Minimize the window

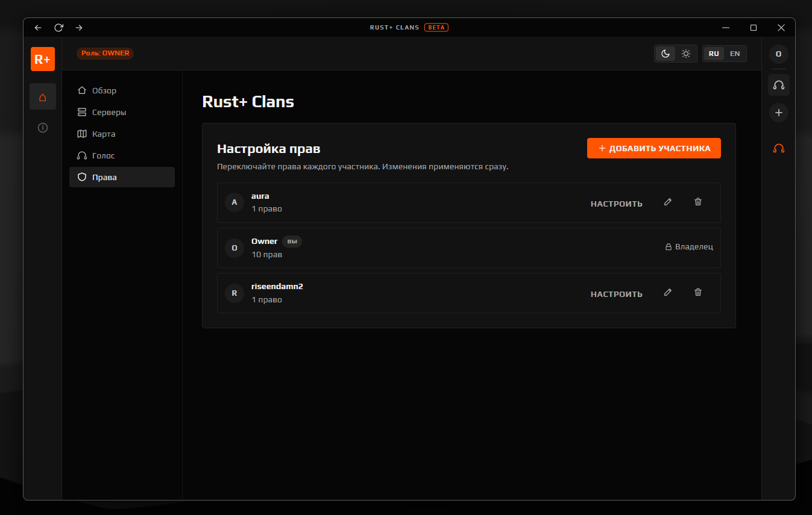pyautogui.click(x=726, y=28)
